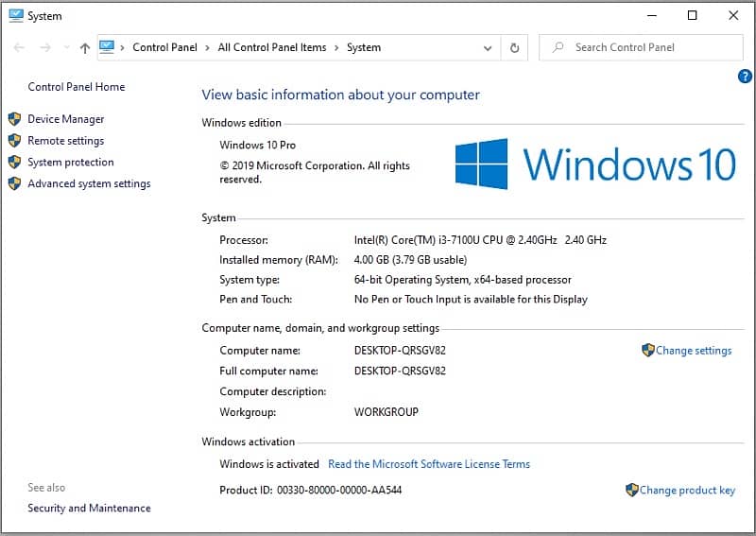
Task: Open Advanced system settings
Action: [x=89, y=183]
